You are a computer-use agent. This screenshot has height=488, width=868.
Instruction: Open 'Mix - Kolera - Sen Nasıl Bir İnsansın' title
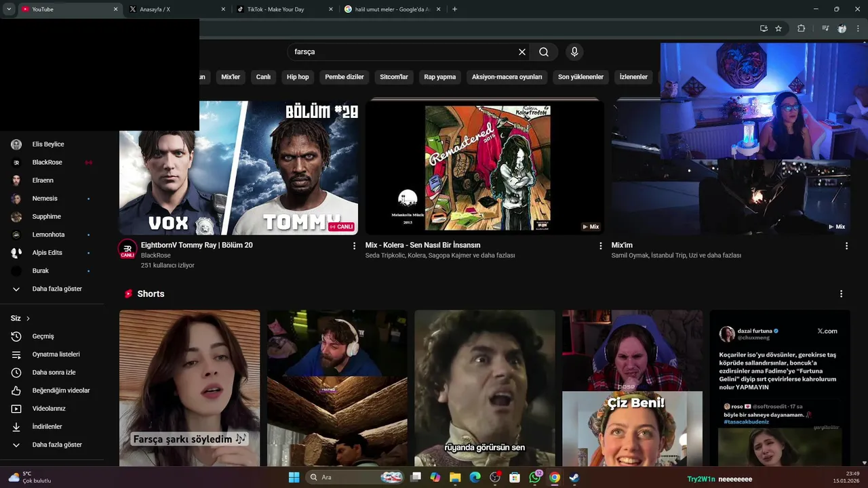422,245
